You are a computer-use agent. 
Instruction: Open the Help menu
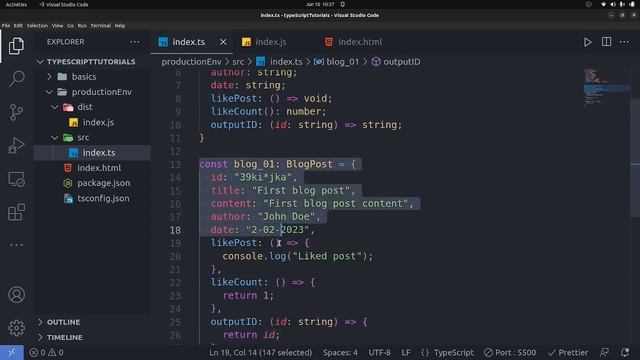click(x=120, y=25)
